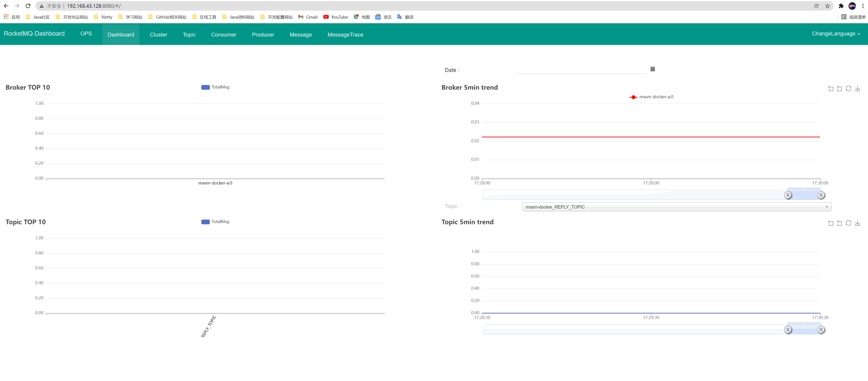Click the Topic 5min trend restore icon
Viewport: 868px width, 381px height.
click(848, 223)
